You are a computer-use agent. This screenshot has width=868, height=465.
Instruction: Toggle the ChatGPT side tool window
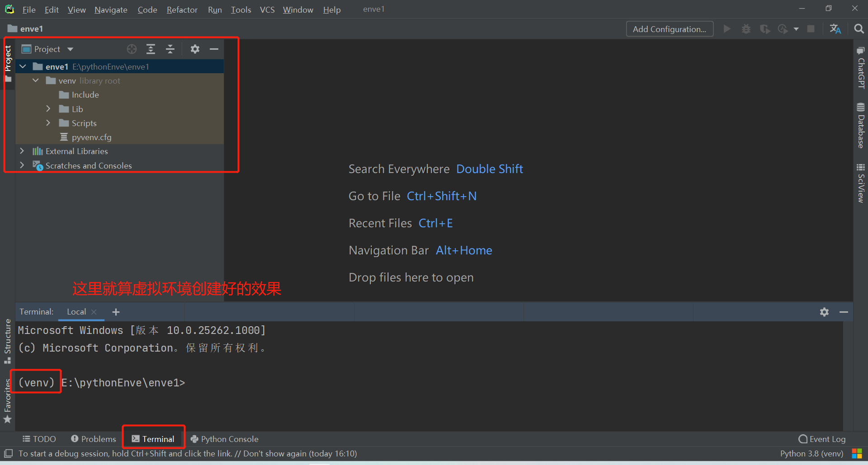[x=861, y=67]
